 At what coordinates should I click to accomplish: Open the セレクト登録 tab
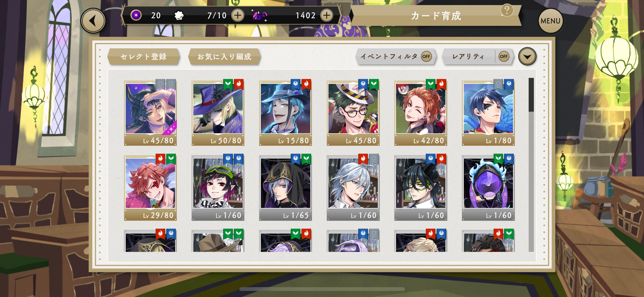point(144,57)
